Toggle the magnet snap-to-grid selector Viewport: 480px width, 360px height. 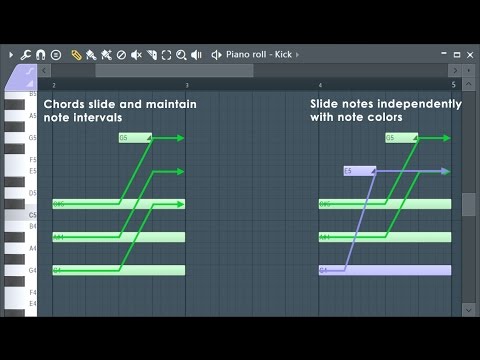pos(41,55)
